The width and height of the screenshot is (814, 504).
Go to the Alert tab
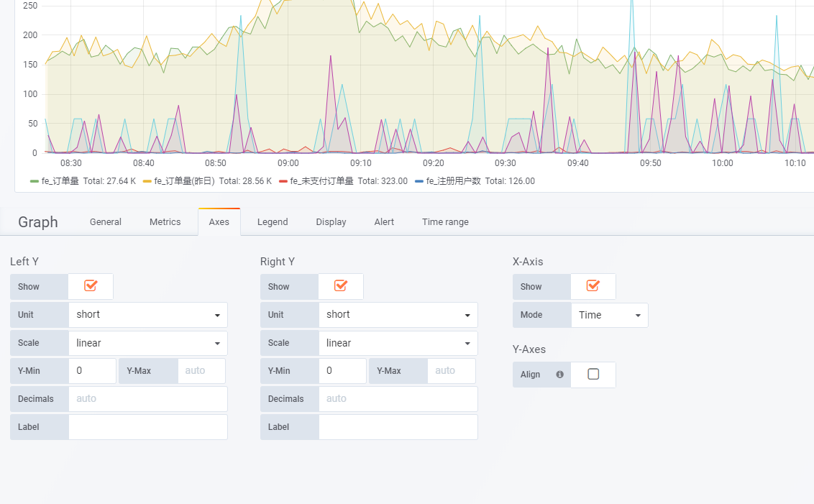[x=384, y=222]
